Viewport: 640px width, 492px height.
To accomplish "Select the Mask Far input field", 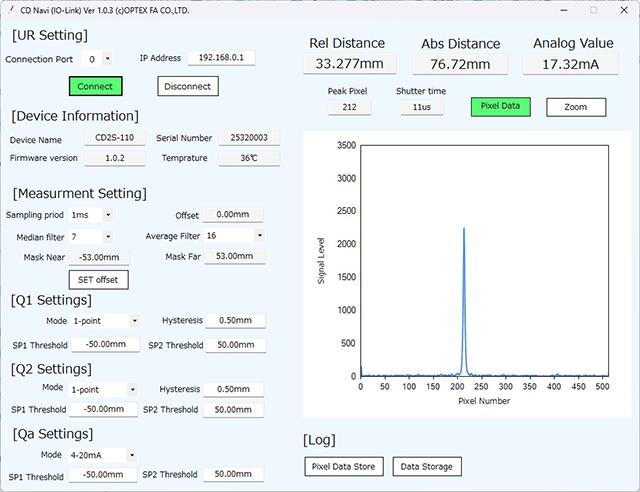I will [x=234, y=257].
